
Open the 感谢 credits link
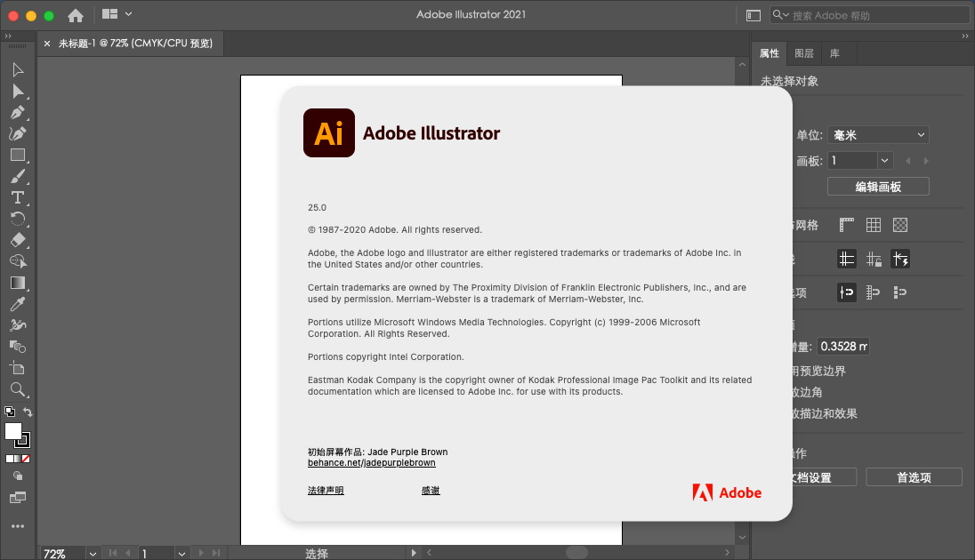(x=431, y=491)
